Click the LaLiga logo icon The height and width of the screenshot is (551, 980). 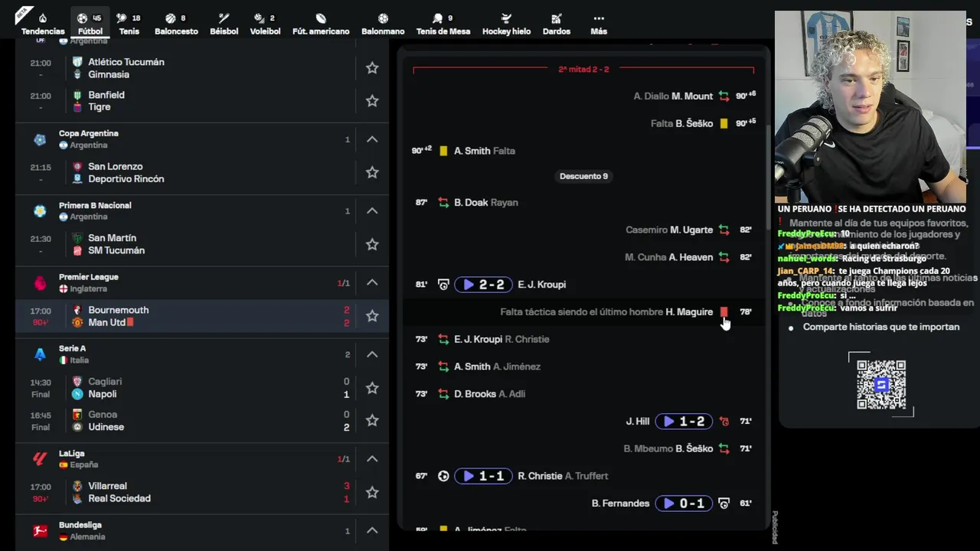40,459
